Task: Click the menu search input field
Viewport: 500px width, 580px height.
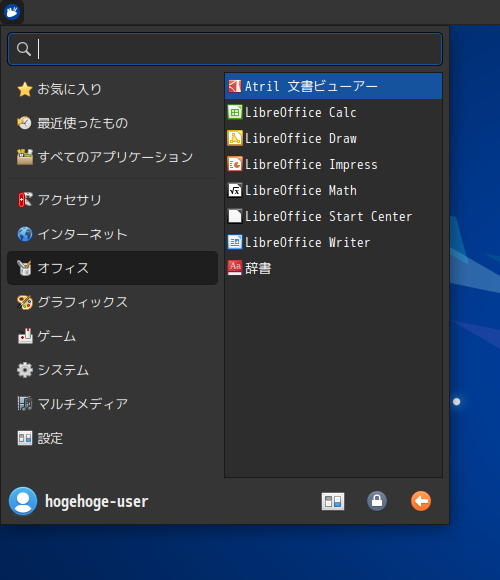Action: coord(225,49)
